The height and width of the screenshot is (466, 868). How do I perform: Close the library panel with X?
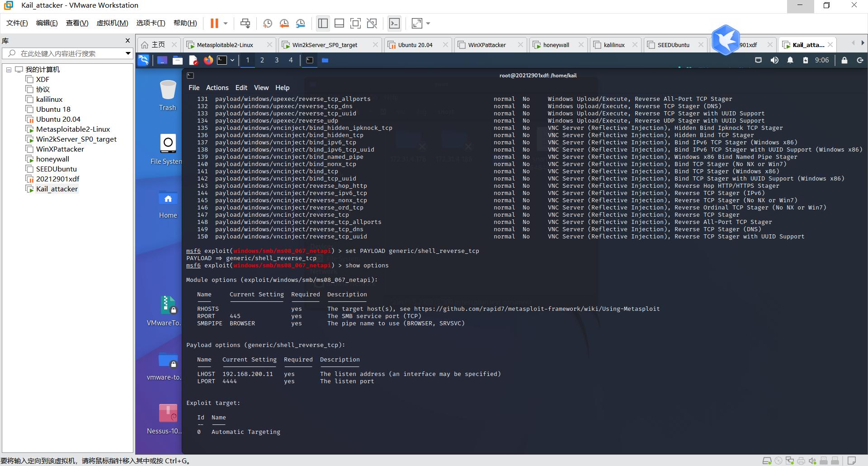coord(127,40)
